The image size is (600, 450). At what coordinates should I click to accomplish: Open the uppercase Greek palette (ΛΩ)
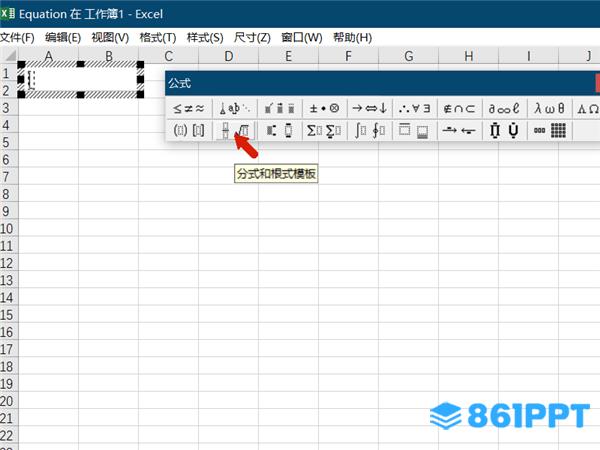point(587,109)
